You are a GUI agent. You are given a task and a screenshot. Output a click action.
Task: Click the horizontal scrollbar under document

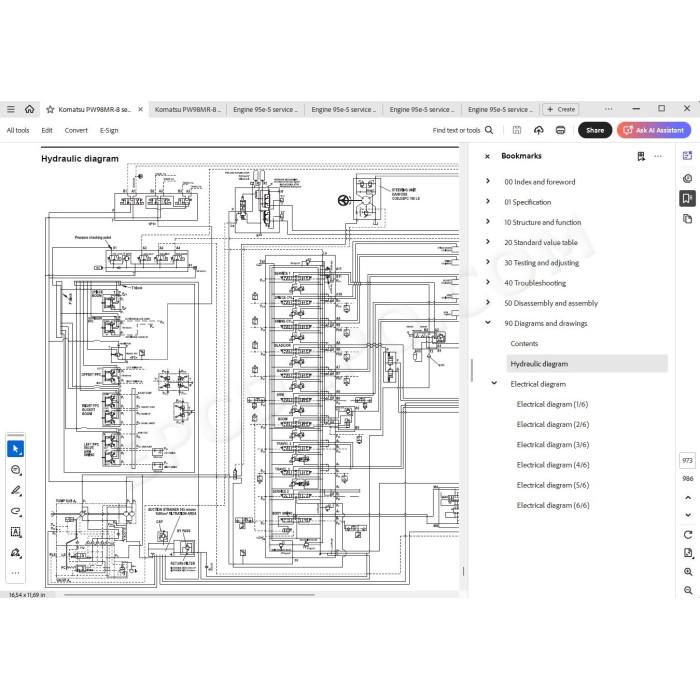coord(189,595)
